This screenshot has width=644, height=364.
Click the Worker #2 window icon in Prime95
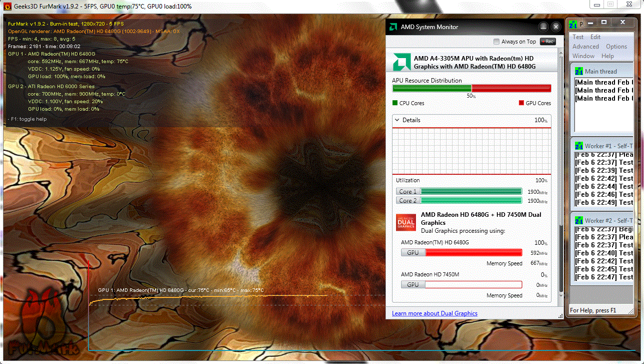579,221
